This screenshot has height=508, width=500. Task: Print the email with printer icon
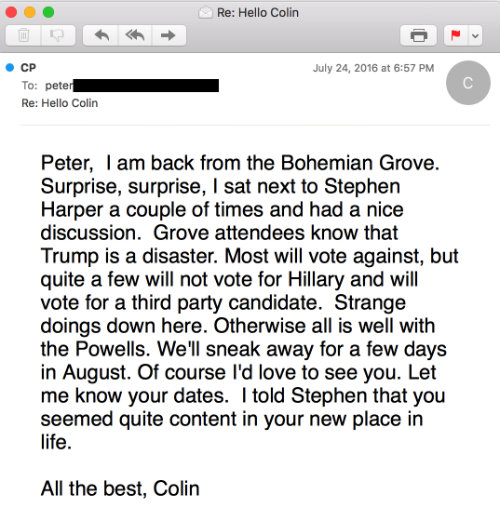coord(419,35)
